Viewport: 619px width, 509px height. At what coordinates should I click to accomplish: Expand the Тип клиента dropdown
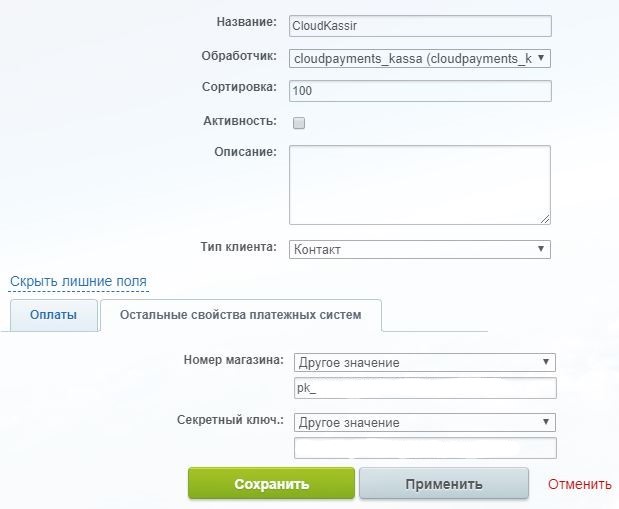pos(419,249)
